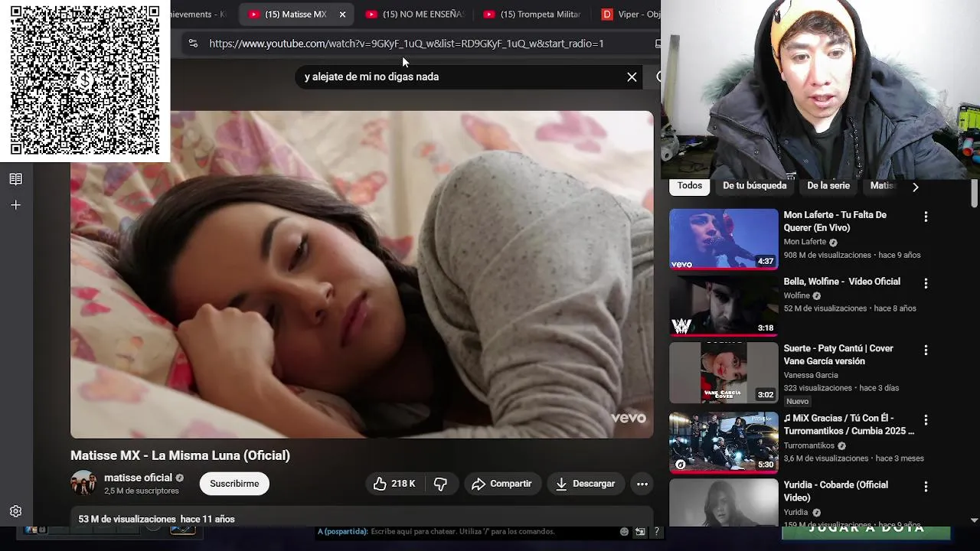Click the Suscribirme button

click(x=234, y=484)
